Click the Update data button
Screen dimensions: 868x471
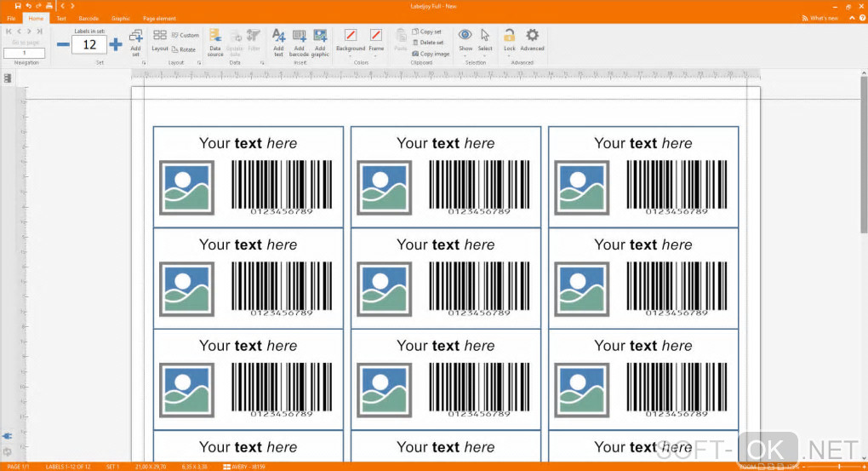coord(235,43)
